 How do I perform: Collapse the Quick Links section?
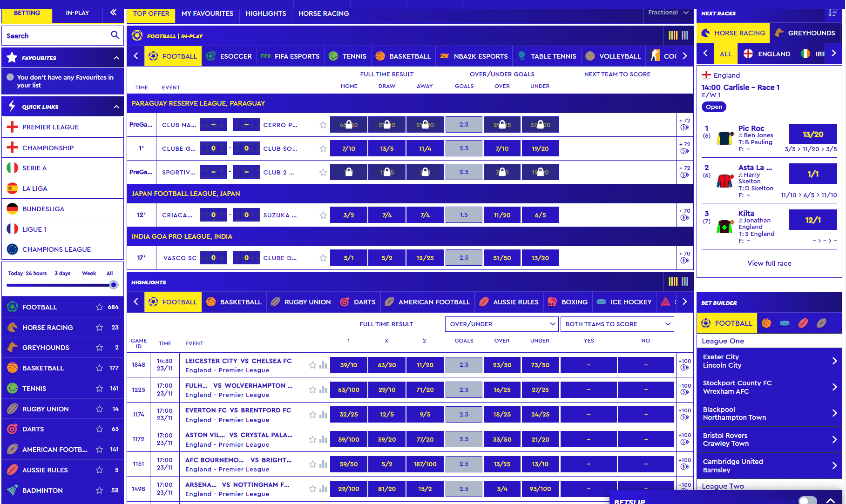[x=116, y=107]
